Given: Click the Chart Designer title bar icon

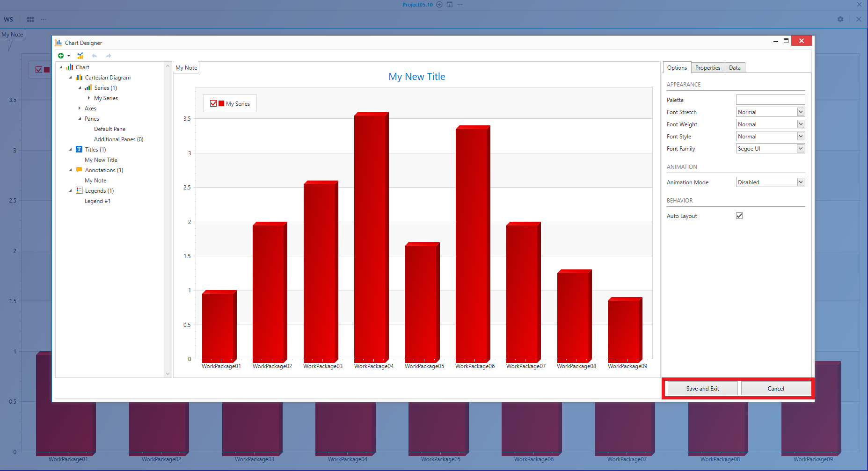Looking at the screenshot, I should pyautogui.click(x=58, y=43).
